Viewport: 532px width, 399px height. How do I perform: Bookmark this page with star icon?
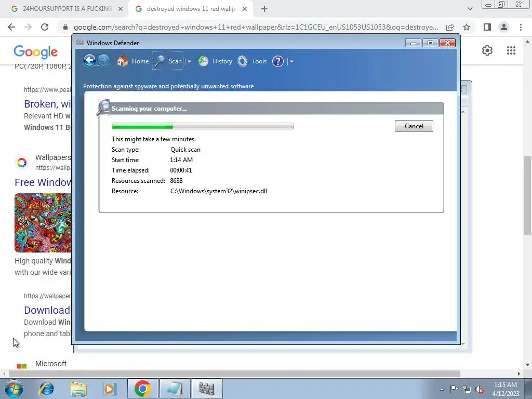tap(467, 27)
